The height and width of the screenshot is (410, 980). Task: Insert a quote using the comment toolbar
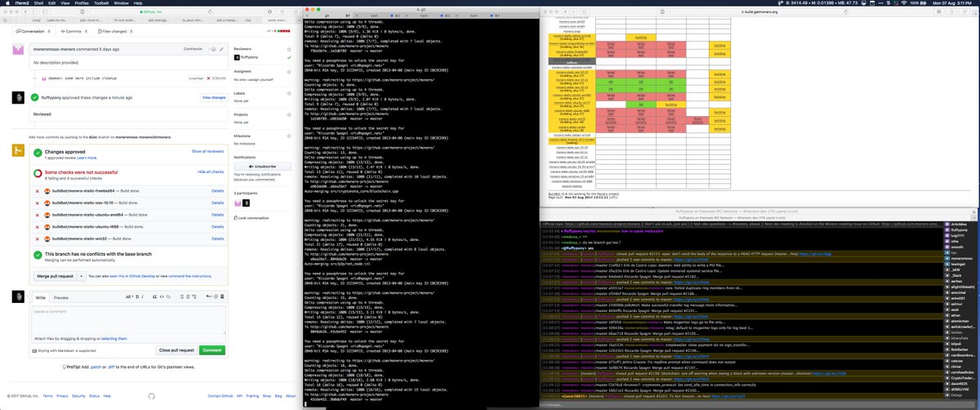(x=154, y=296)
